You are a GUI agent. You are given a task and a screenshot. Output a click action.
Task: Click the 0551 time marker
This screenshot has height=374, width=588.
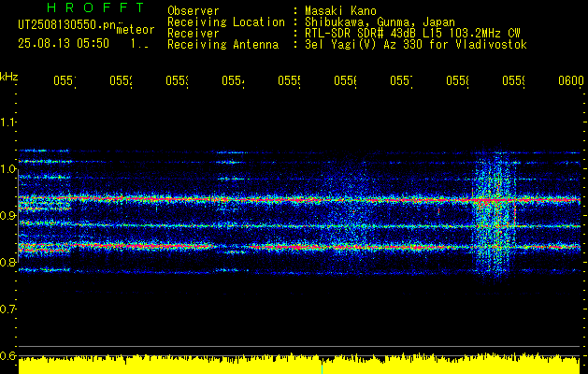[65, 80]
